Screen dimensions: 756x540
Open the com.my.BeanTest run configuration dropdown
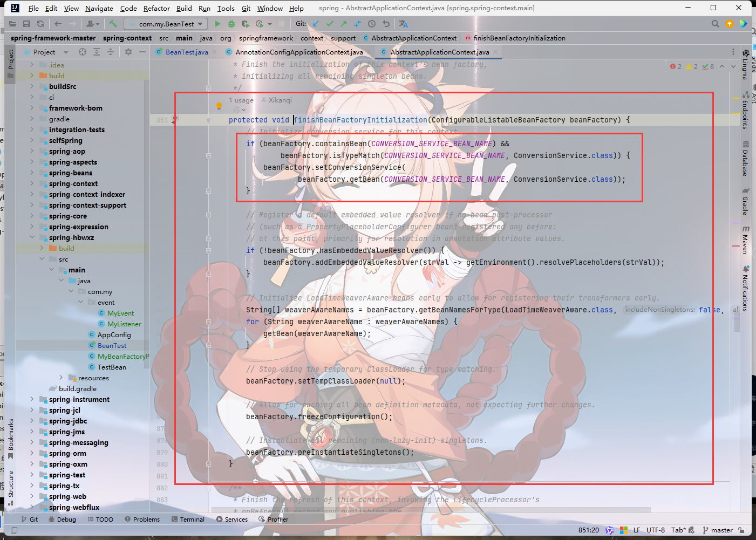166,24
